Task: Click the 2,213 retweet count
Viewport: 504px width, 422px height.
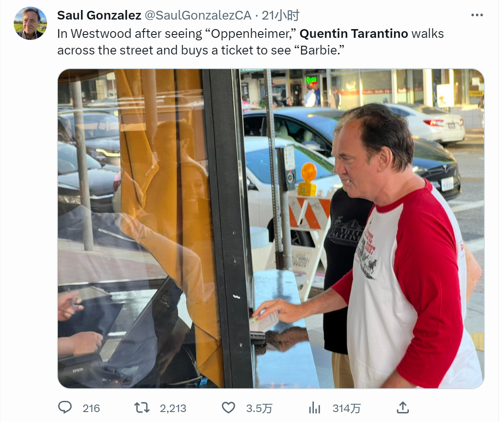Action: 173,408
